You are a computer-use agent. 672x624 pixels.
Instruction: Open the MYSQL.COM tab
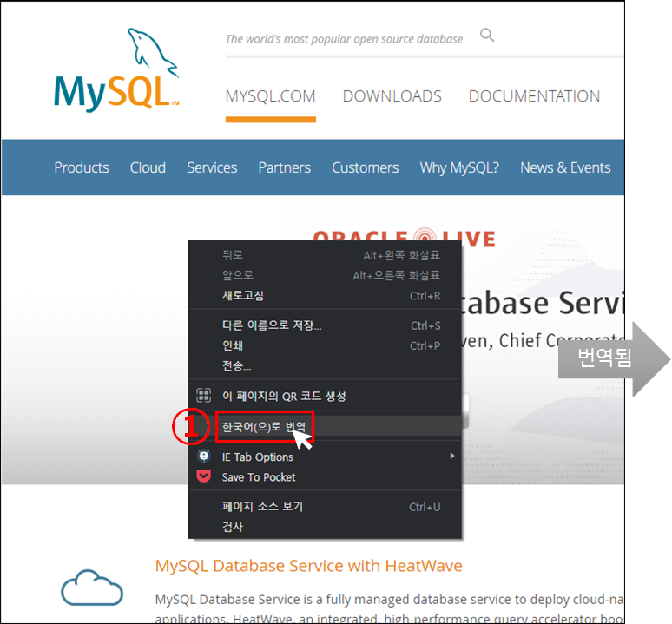270,96
